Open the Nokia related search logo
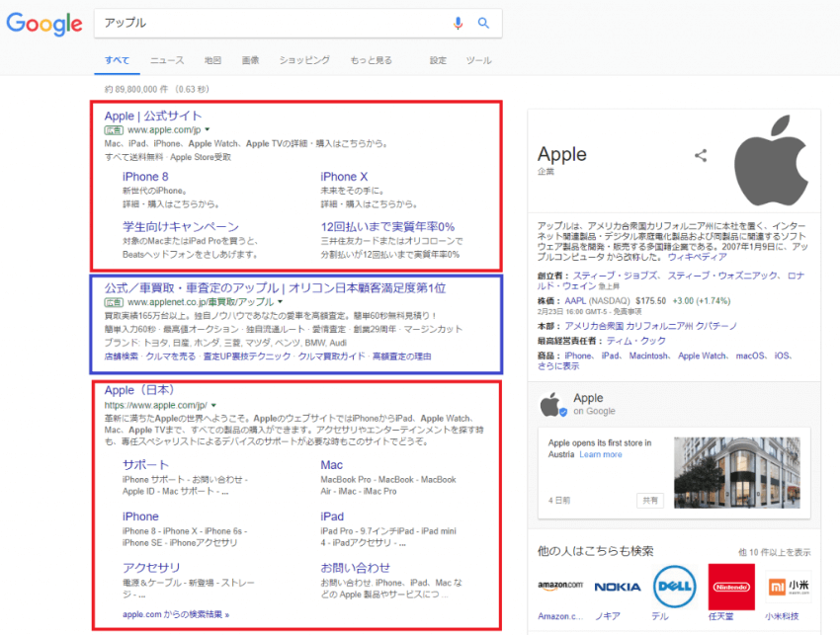This screenshot has height=635, width=840. [x=618, y=587]
